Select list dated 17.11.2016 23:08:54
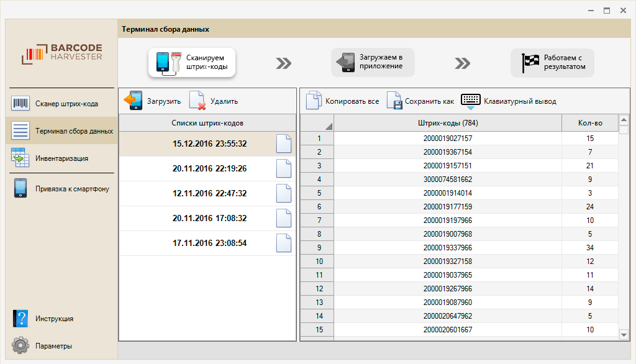 (x=207, y=243)
